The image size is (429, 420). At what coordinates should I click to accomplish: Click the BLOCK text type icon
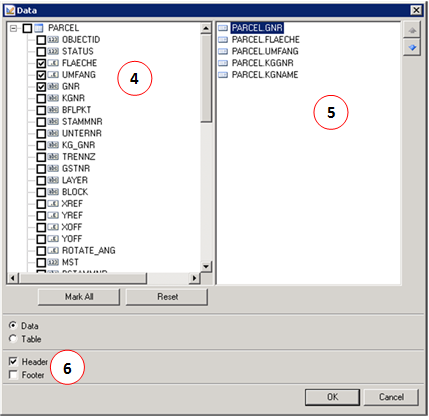pyautogui.click(x=53, y=192)
